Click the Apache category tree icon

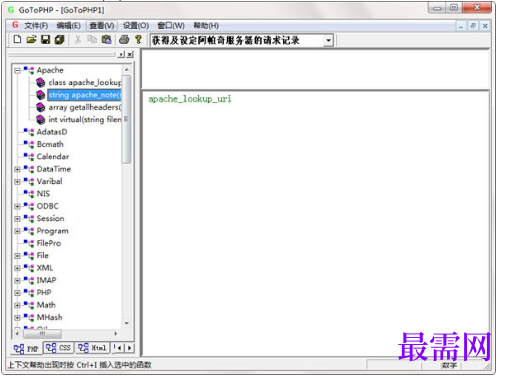click(x=29, y=70)
